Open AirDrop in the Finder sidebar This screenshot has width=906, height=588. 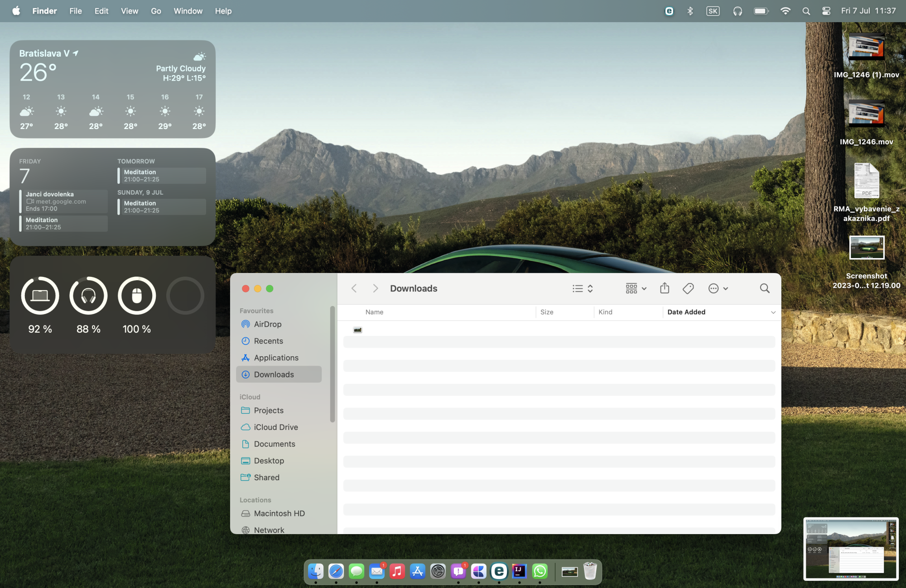tap(267, 324)
